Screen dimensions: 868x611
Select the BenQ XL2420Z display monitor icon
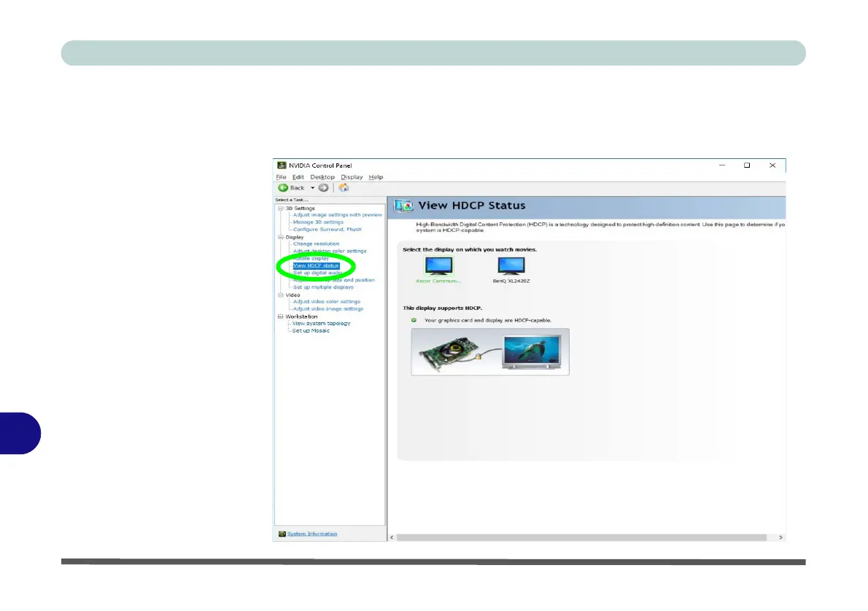(511, 266)
